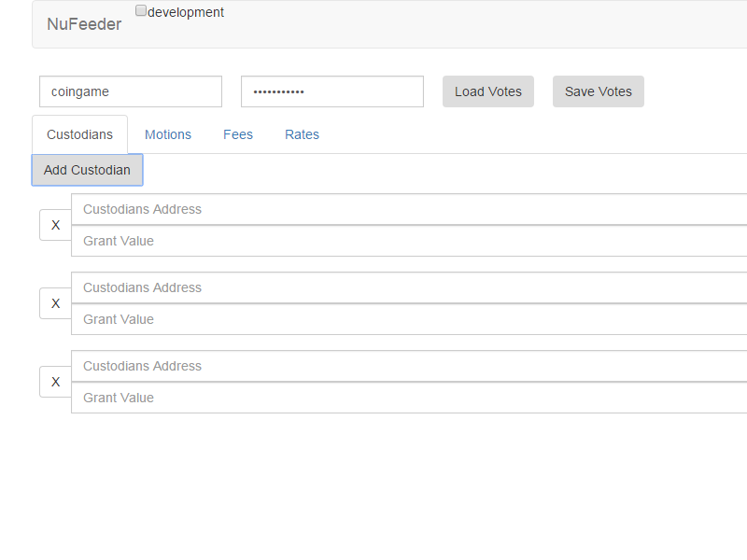Toggle the development checkbox

click(x=141, y=10)
